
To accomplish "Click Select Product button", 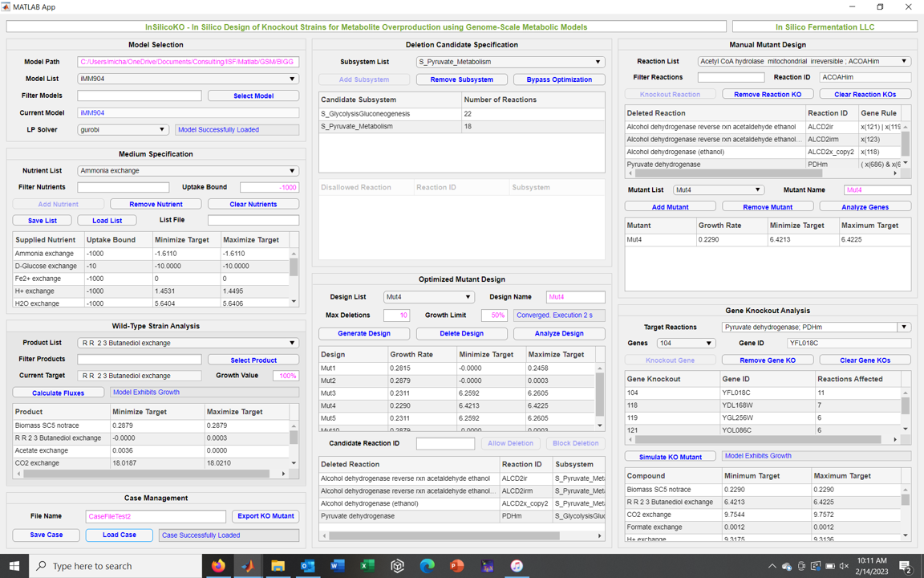I will 253,360.
